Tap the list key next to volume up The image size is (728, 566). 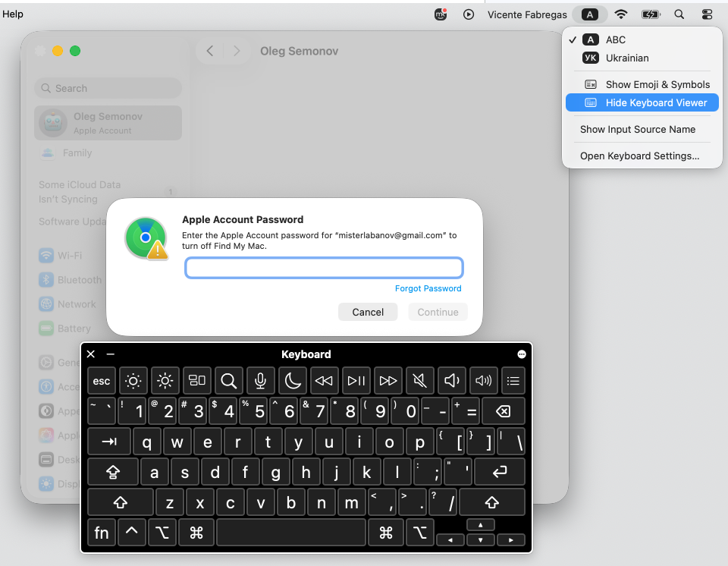pos(513,381)
